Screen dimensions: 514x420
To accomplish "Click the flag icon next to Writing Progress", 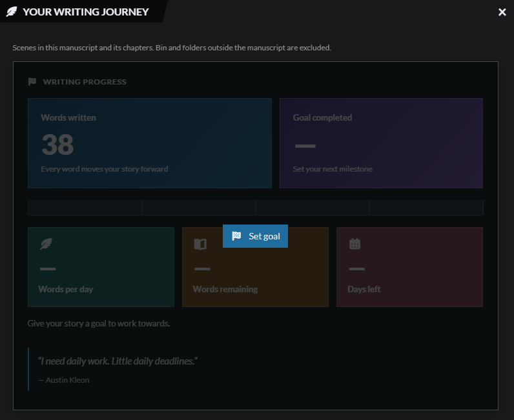I will point(32,81).
